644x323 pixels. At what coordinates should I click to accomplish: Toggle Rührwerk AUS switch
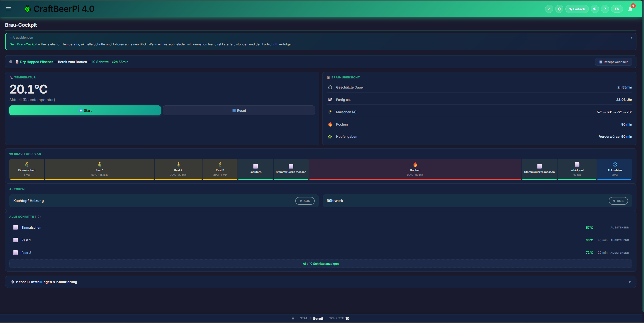pos(618,201)
